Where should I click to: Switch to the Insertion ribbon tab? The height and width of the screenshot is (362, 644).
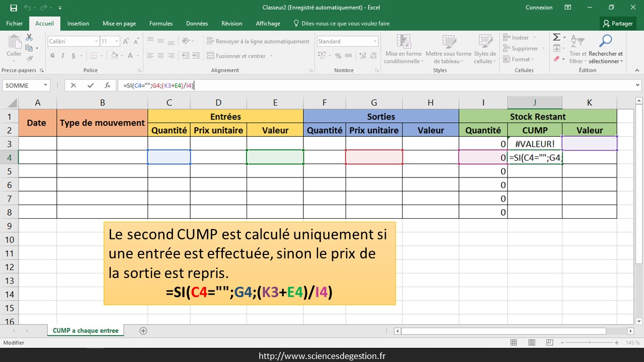pos(78,23)
